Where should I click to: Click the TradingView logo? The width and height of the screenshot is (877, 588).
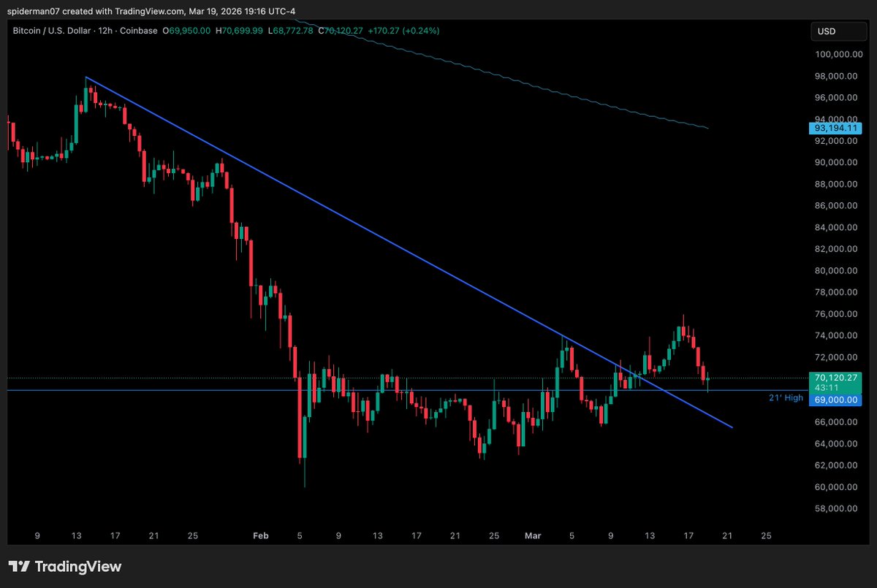click(x=65, y=566)
